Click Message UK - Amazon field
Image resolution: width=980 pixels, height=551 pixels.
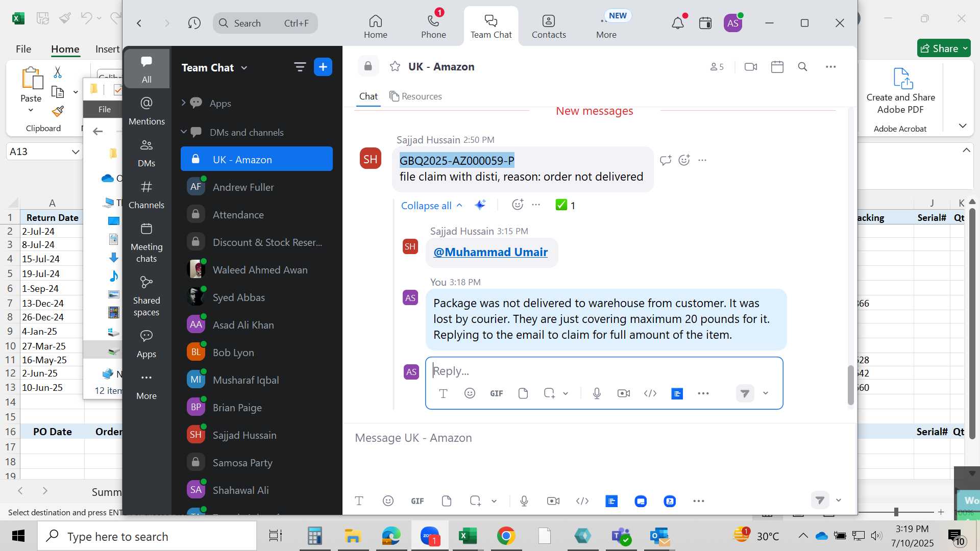pos(600,438)
